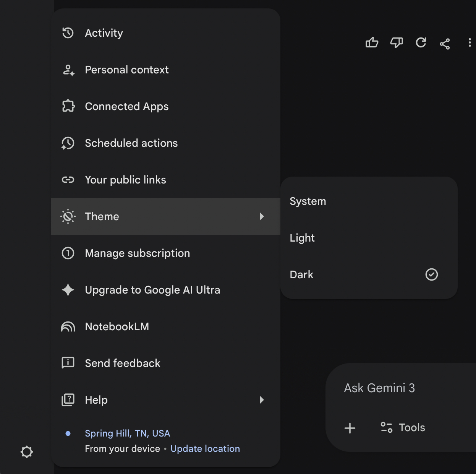The width and height of the screenshot is (476, 474).
Task: Click the plus icon to add files
Action: [x=350, y=428]
